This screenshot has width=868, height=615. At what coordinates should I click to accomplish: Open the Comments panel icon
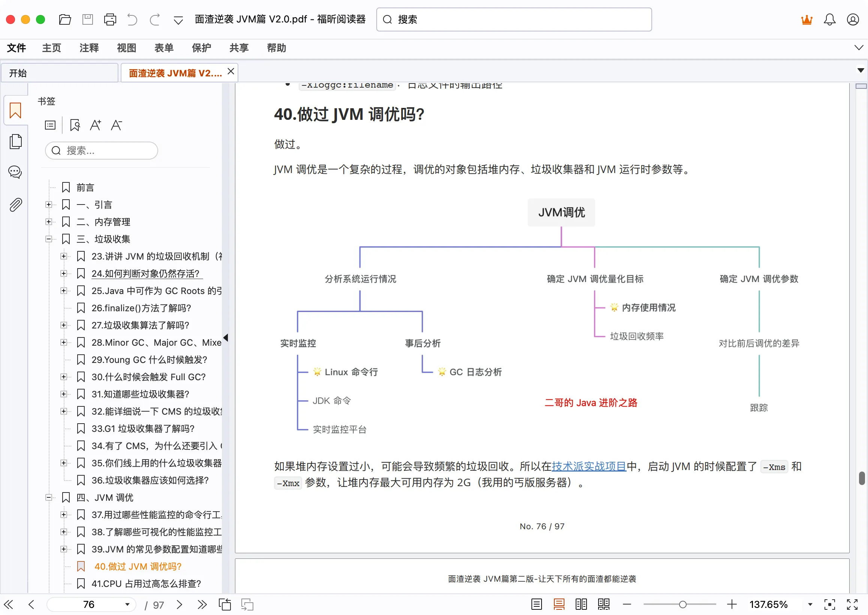pyautogui.click(x=15, y=172)
